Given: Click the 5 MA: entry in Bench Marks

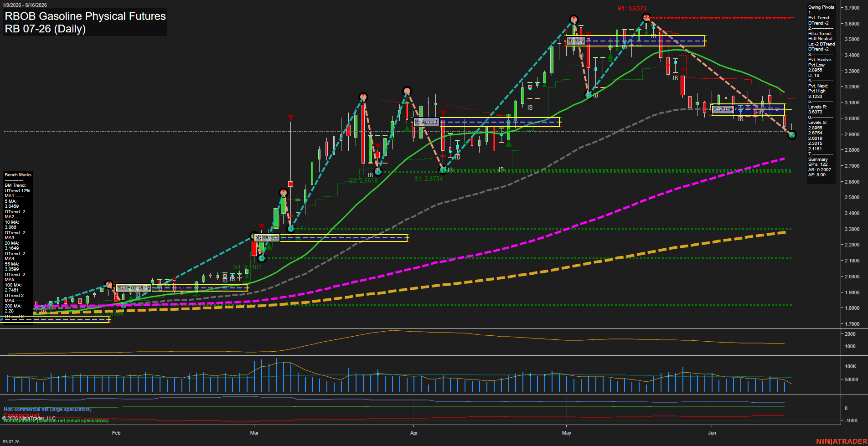Looking at the screenshot, I should pos(10,201).
